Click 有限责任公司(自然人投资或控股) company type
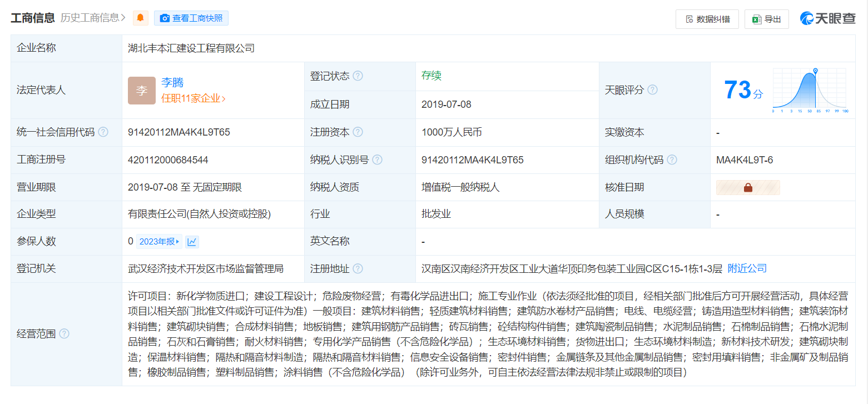This screenshot has height=404, width=868. pos(200,214)
